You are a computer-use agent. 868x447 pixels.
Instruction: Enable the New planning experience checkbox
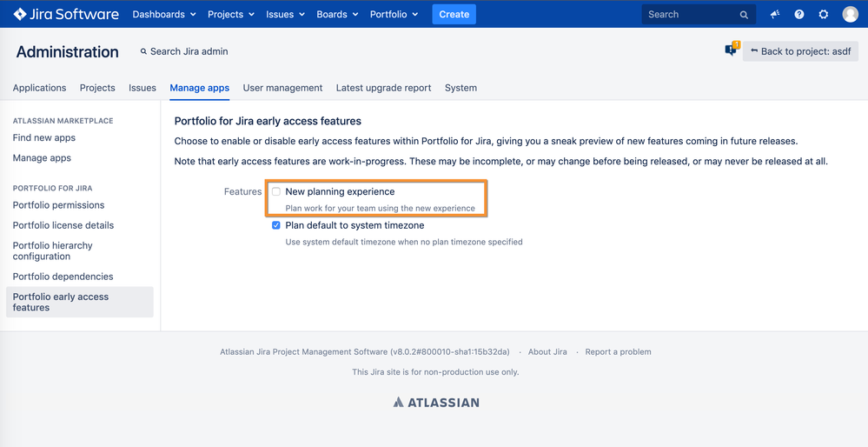tap(276, 191)
